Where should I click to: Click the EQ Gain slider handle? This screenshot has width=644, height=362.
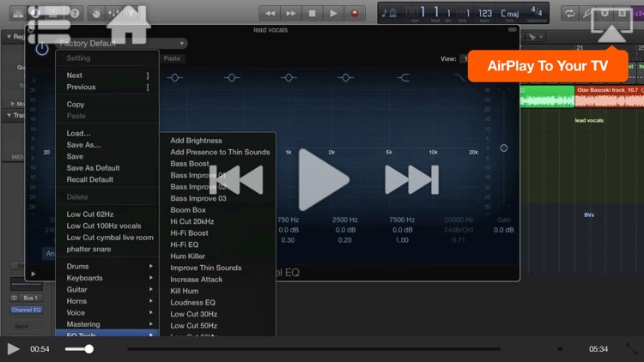click(x=503, y=148)
